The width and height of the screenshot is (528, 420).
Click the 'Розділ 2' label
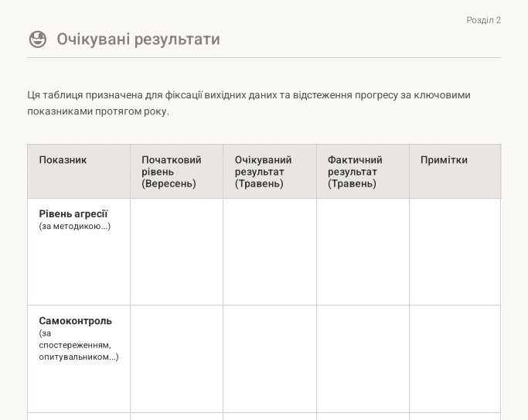(484, 20)
